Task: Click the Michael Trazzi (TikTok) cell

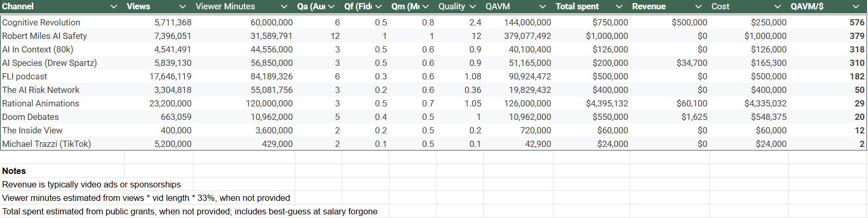Action: click(x=47, y=144)
